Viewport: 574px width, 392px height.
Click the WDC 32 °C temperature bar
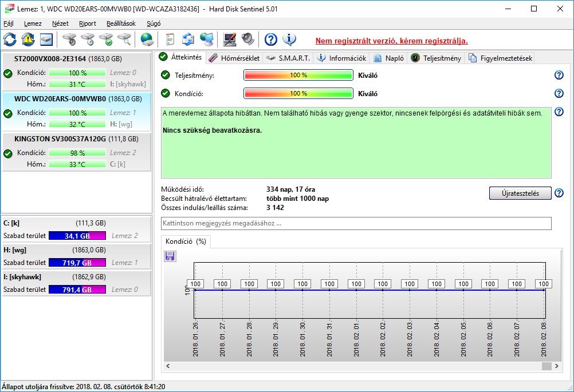(77, 124)
